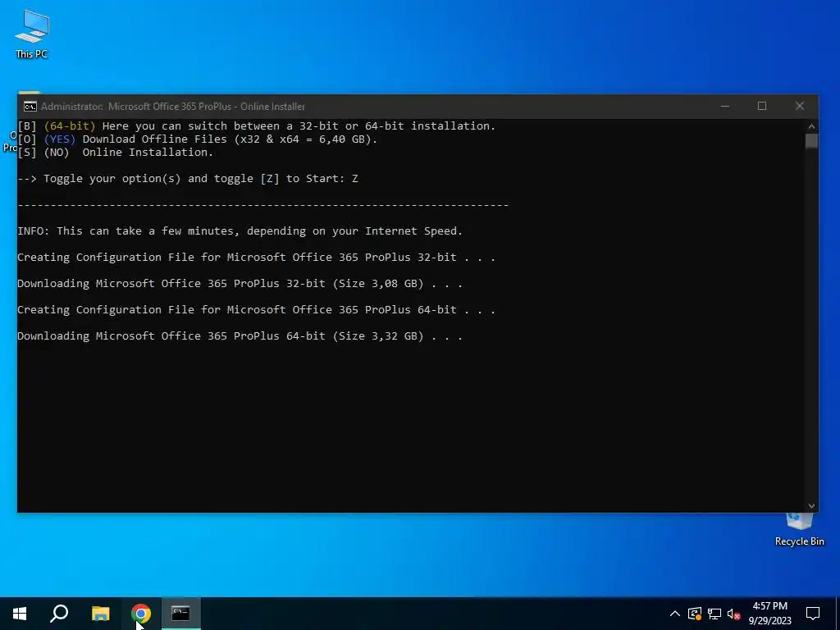Launch Google Chrome from the taskbar
The image size is (840, 630).
[x=141, y=614]
